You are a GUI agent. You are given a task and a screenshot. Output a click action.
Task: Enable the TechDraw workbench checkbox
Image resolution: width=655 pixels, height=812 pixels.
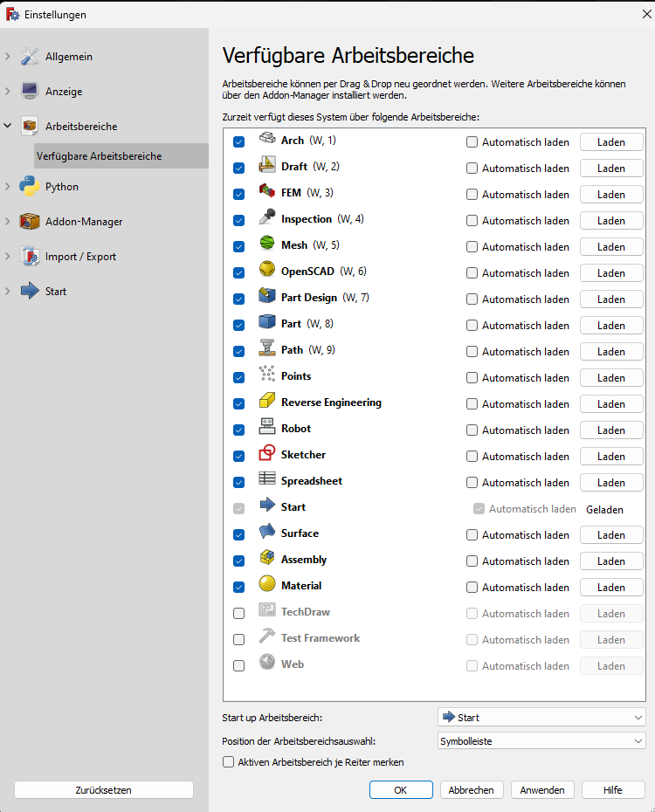click(239, 613)
